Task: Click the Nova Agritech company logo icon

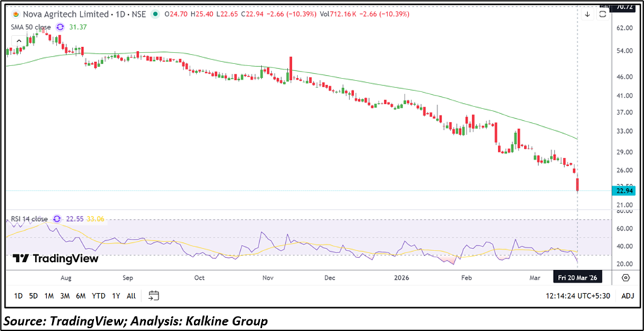Action: tap(12, 14)
